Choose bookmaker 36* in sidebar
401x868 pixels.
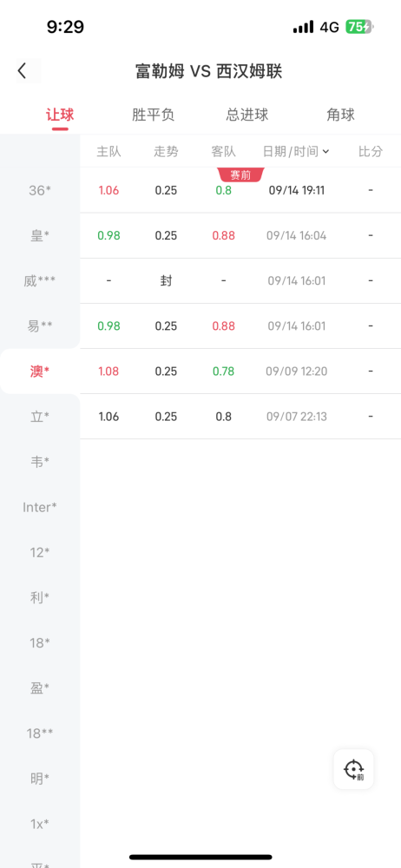click(x=40, y=190)
